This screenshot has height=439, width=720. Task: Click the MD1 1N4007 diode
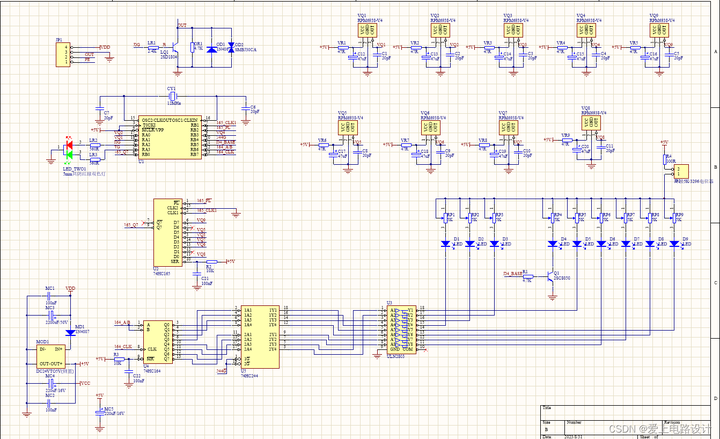click(70, 332)
